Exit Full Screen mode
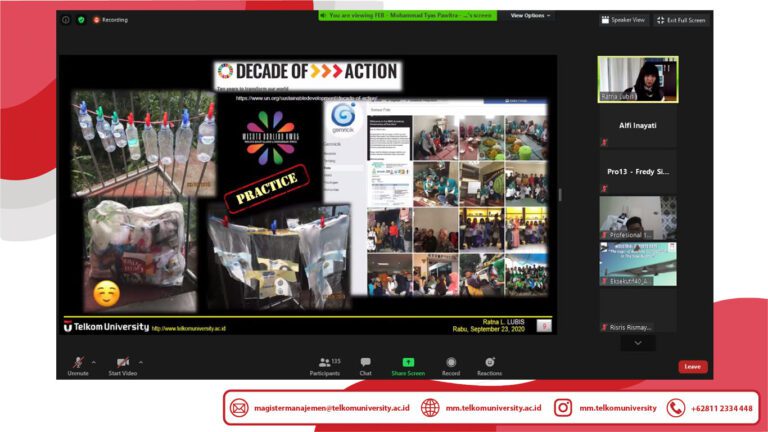The image size is (768, 432). [x=681, y=20]
